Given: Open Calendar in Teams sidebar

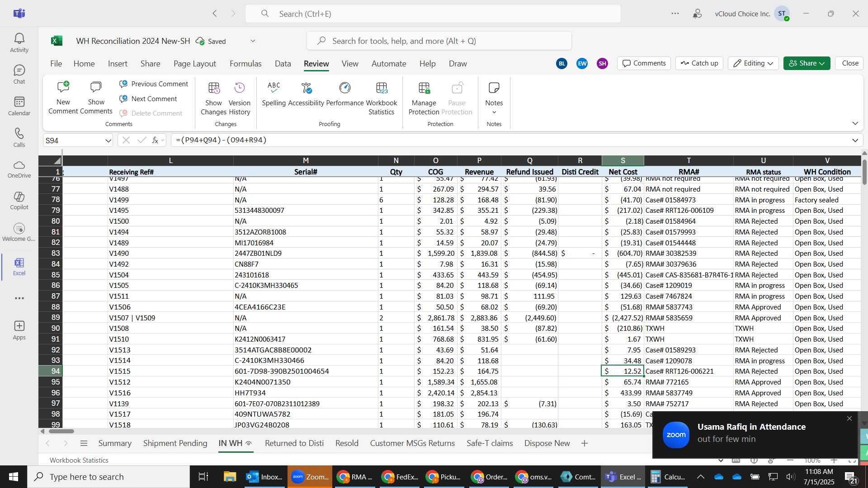Looking at the screenshot, I should (19, 106).
